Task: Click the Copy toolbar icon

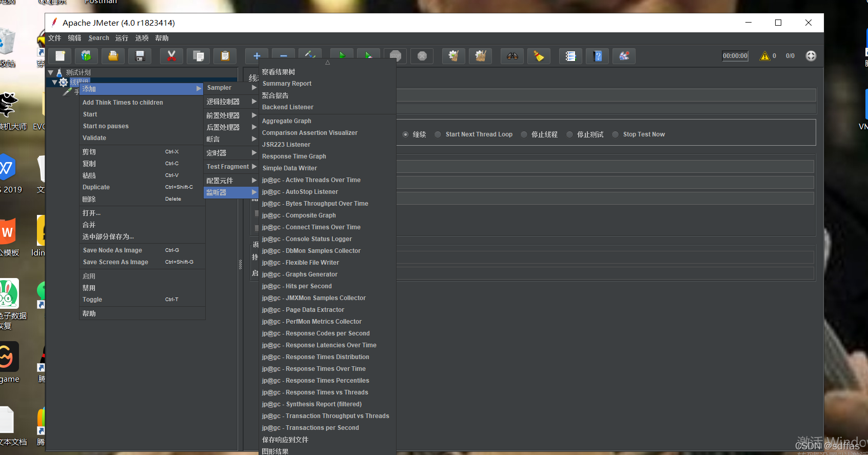Action: pos(198,56)
